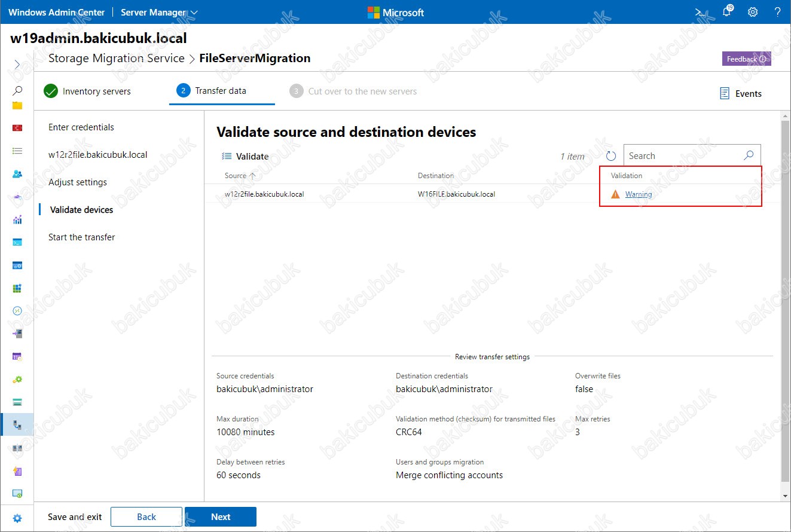The height and width of the screenshot is (532, 791).
Task: Open the Networks tool icon in sidebar
Action: point(17,197)
